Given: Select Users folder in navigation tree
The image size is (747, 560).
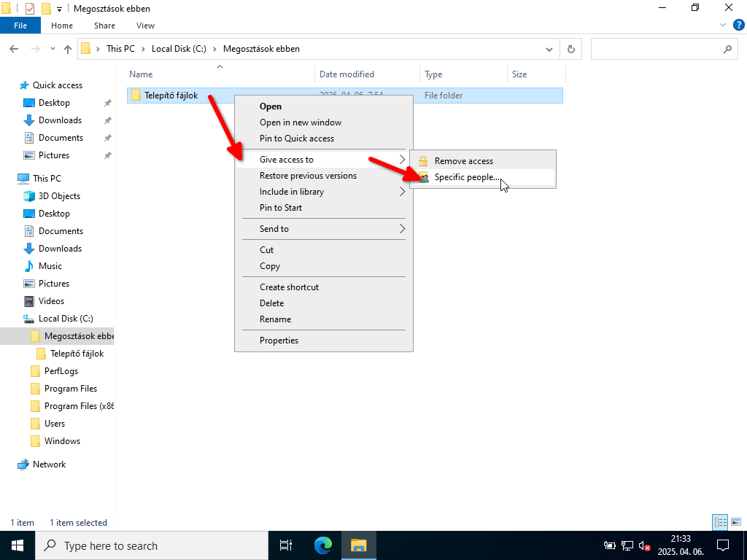Looking at the screenshot, I should point(55,424).
